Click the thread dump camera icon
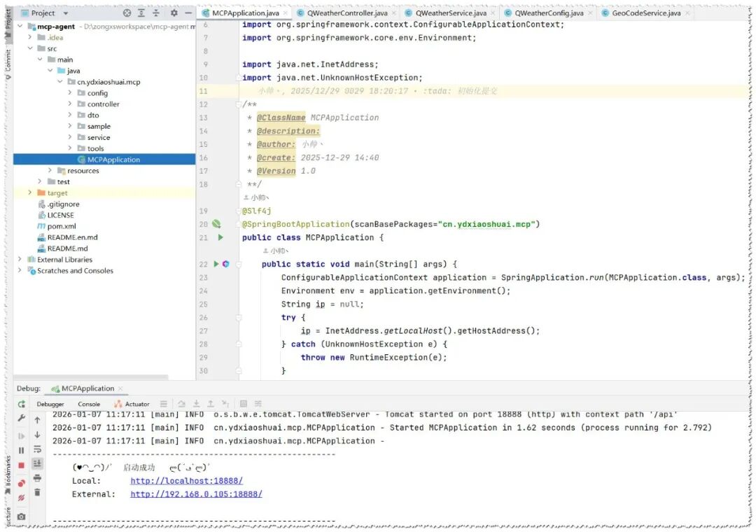 click(x=21, y=517)
